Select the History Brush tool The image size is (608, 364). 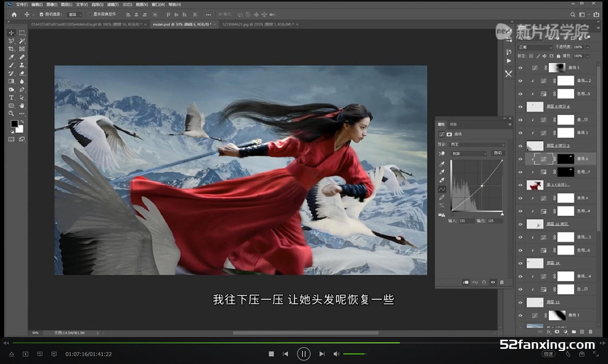[11, 73]
